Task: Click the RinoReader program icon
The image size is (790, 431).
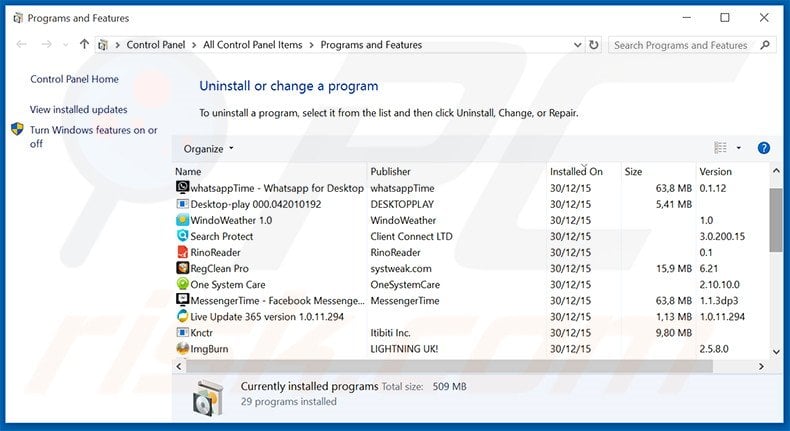Action: (x=182, y=252)
